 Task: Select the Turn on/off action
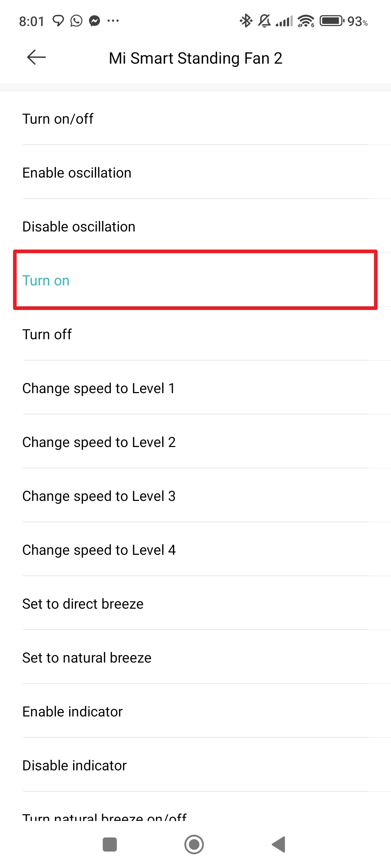click(x=195, y=119)
